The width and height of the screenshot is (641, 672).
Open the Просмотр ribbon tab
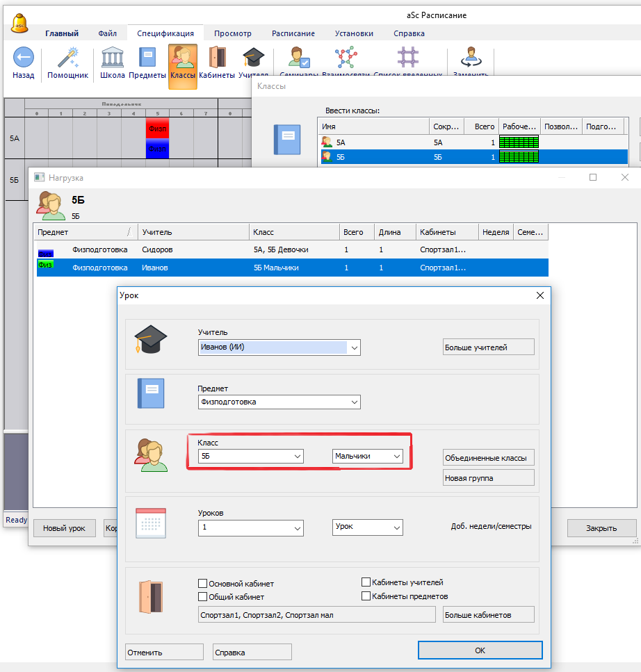pyautogui.click(x=232, y=33)
